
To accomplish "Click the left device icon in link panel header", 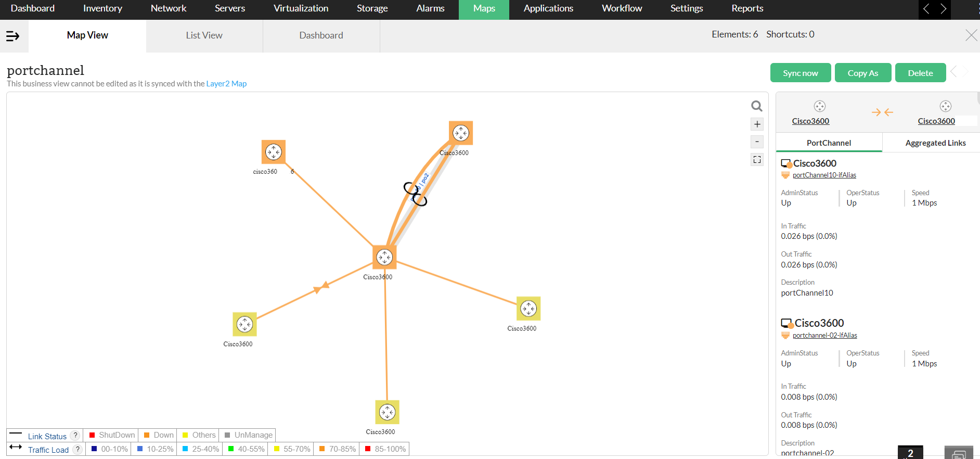I will pyautogui.click(x=820, y=106).
